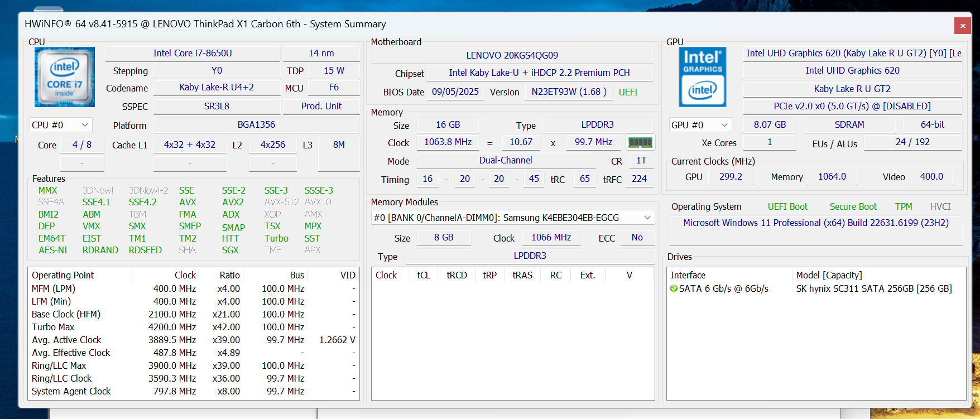Click the TPM status label
Image resolution: width=980 pixels, height=419 pixels.
click(x=904, y=207)
